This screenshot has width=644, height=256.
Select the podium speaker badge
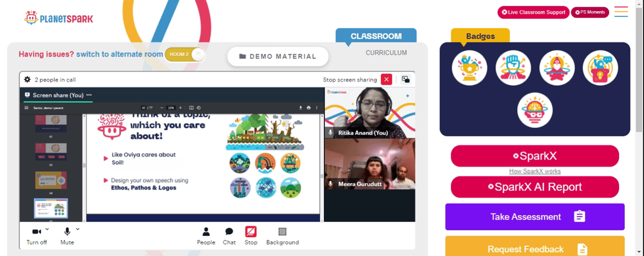[x=600, y=68]
